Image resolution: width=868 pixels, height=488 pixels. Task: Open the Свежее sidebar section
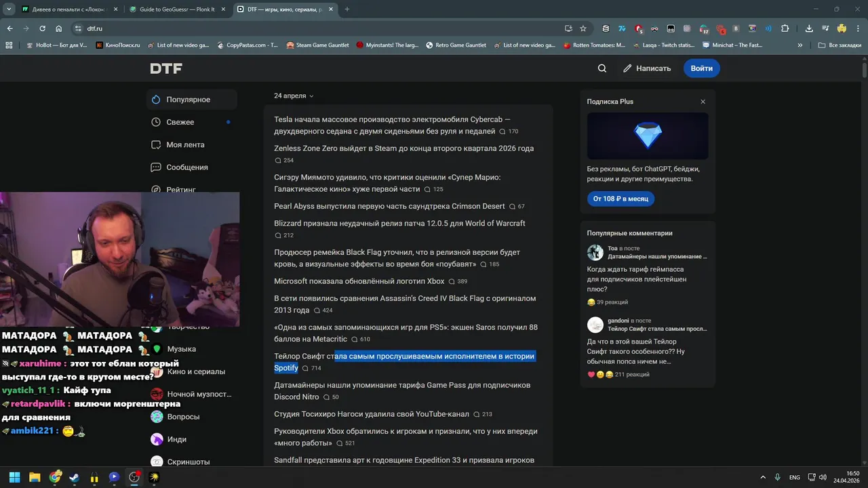point(192,122)
